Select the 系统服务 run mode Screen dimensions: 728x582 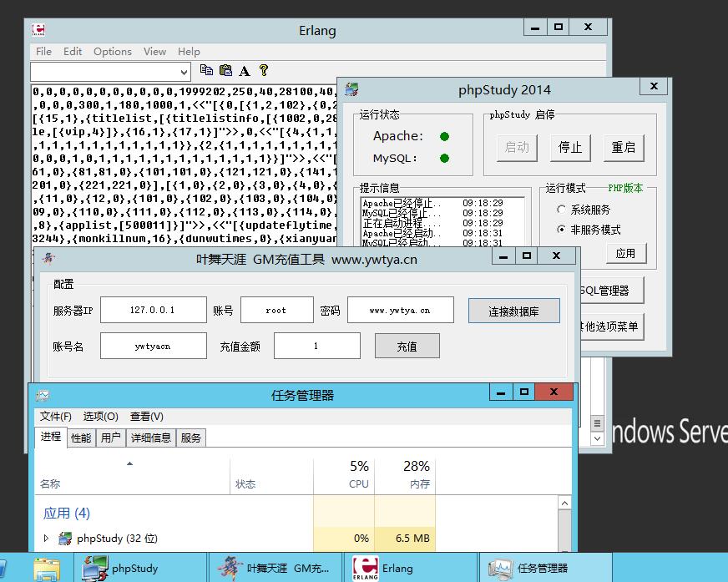[561, 210]
